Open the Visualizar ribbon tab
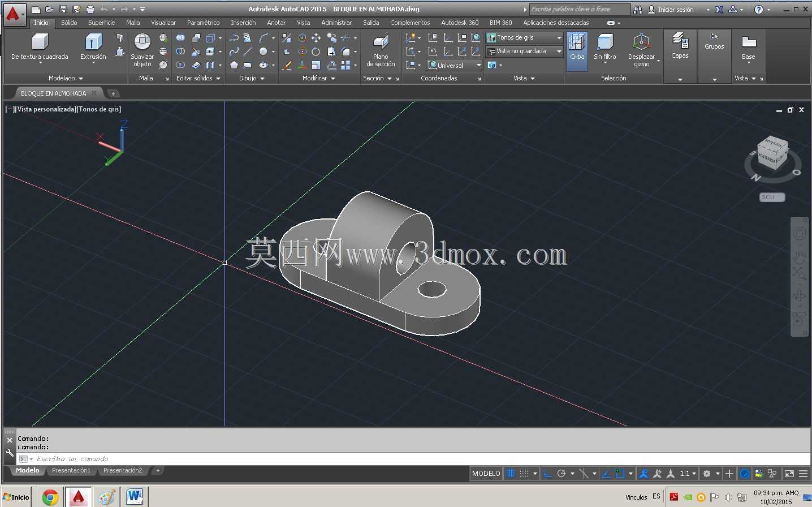 tap(163, 23)
